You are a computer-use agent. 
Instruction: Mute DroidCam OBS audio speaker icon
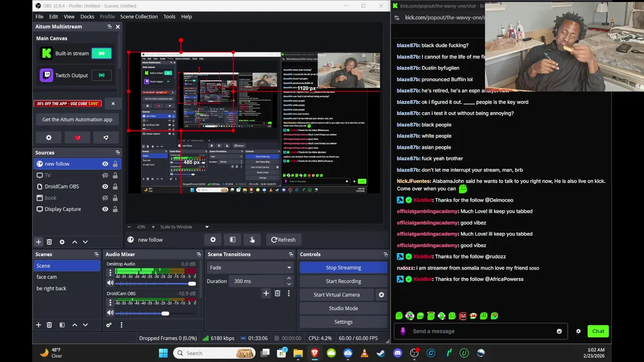[x=110, y=313]
